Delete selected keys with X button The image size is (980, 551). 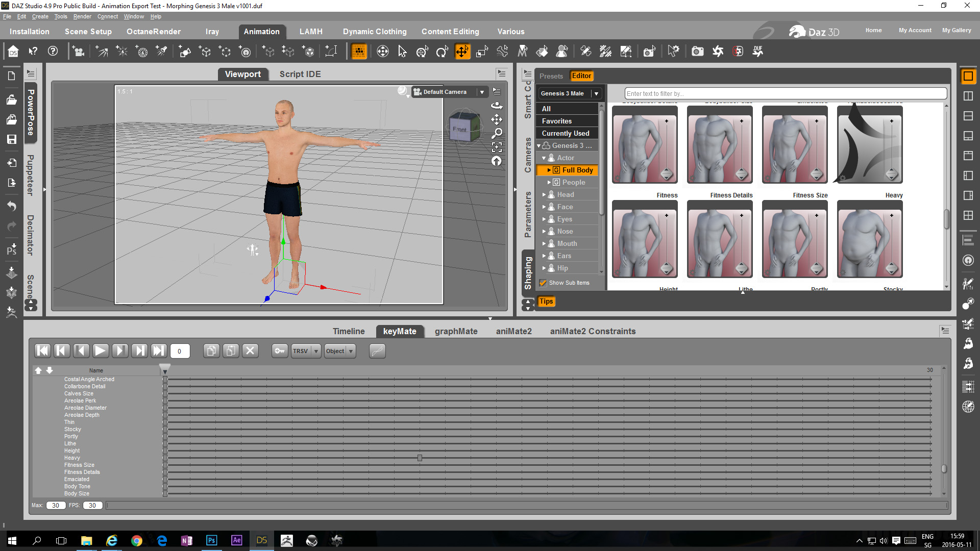click(x=250, y=351)
